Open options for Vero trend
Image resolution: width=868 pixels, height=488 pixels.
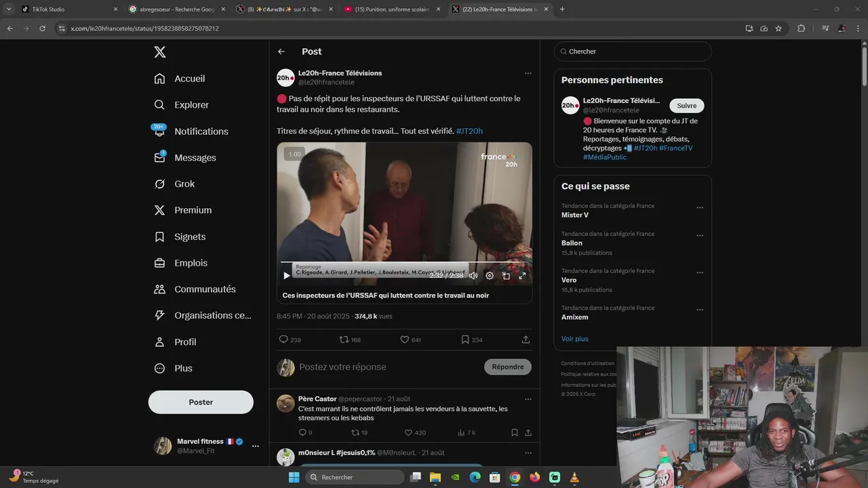point(700,273)
